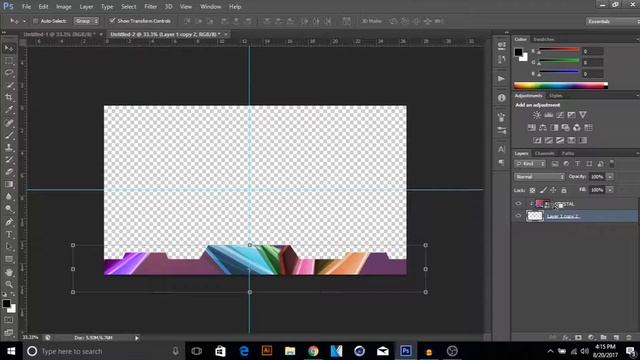
Task: Select the Zoom tool in toolbox
Action: tap(9, 284)
